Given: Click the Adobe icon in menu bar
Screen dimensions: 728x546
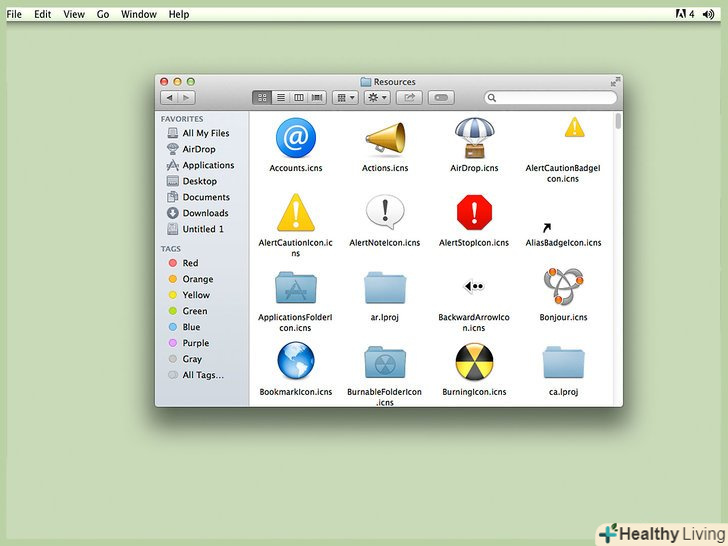Looking at the screenshot, I should [681, 14].
